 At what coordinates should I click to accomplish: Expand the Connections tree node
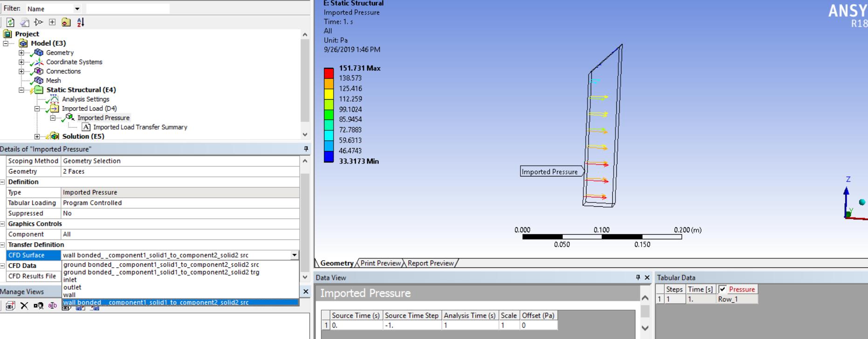click(x=21, y=71)
